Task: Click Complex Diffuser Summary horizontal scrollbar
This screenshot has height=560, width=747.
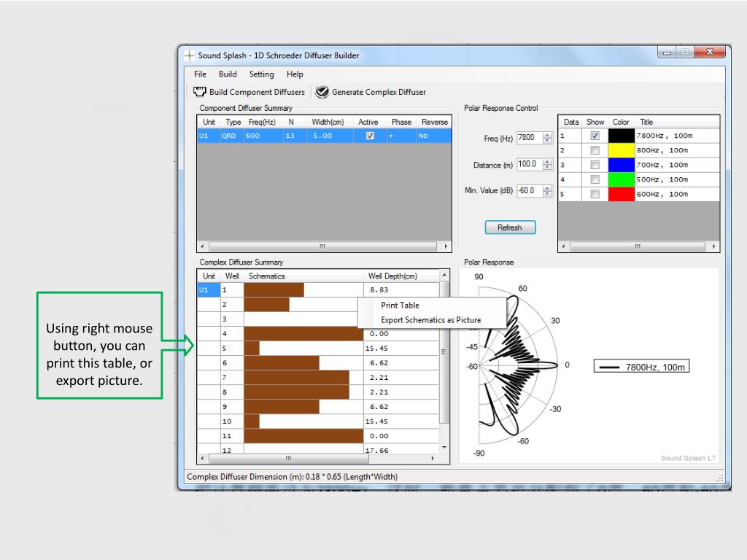Action: [318, 458]
